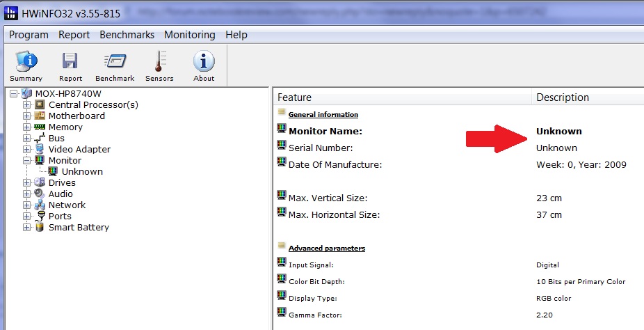
Task: Select the Central Processor(s) tree label
Action: (93, 105)
